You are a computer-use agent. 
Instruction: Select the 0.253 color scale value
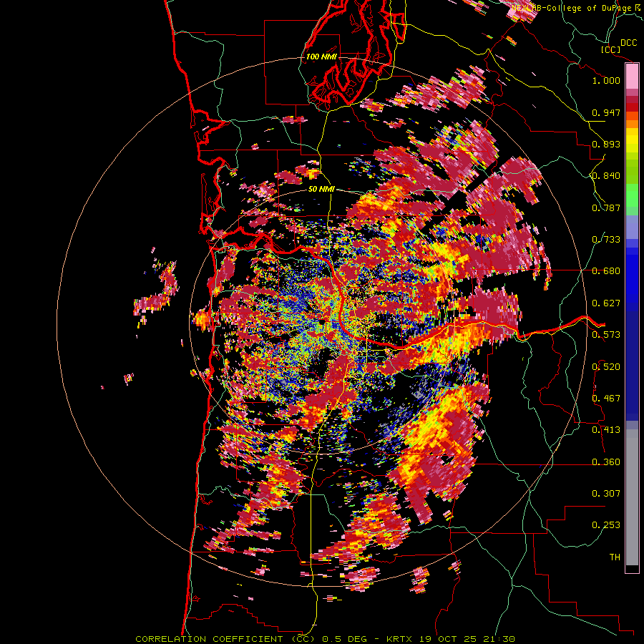606,525
